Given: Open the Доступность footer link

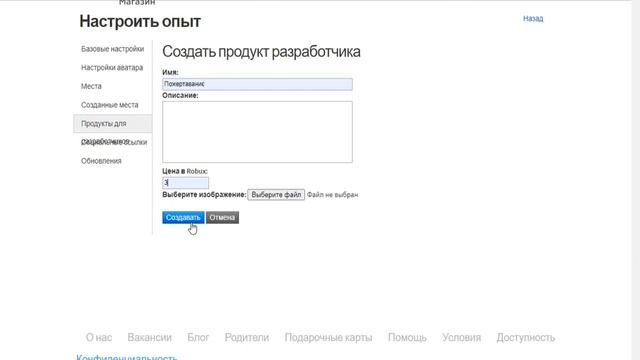Looking at the screenshot, I should click(x=526, y=338).
